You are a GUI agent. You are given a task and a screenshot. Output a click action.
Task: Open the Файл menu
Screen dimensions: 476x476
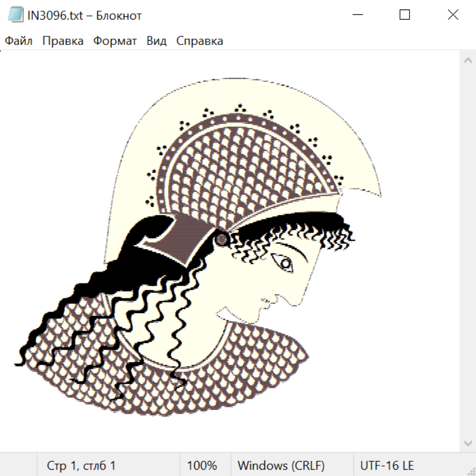coord(19,41)
